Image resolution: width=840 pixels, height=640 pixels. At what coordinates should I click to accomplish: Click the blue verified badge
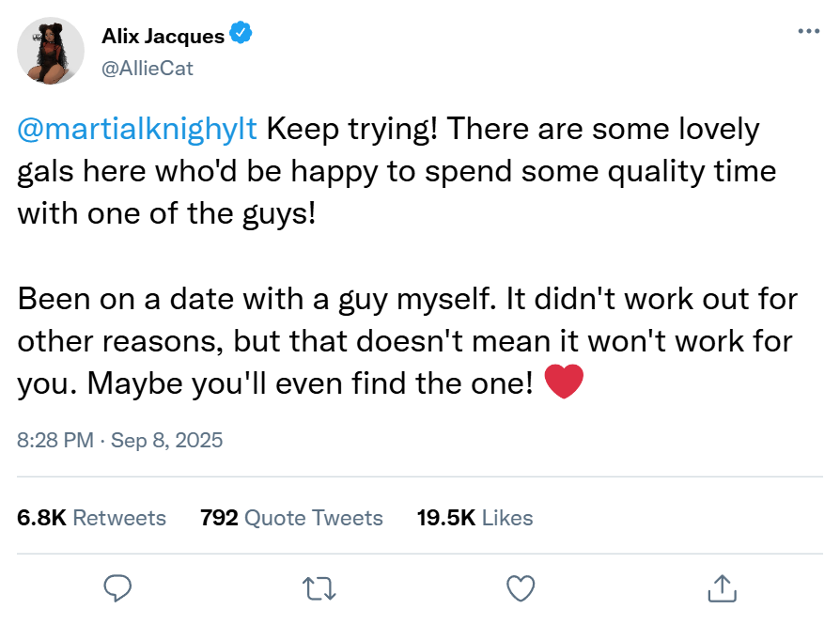click(241, 36)
